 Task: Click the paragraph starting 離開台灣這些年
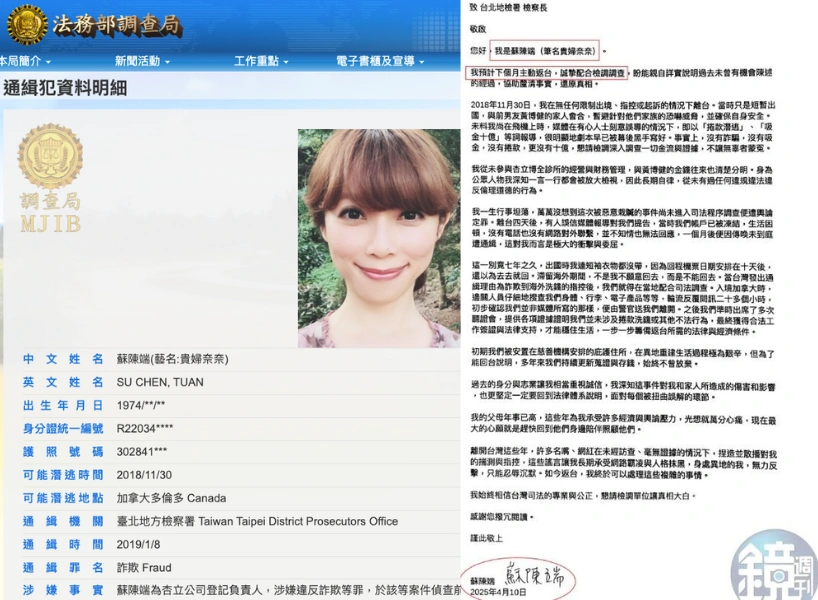click(x=623, y=464)
